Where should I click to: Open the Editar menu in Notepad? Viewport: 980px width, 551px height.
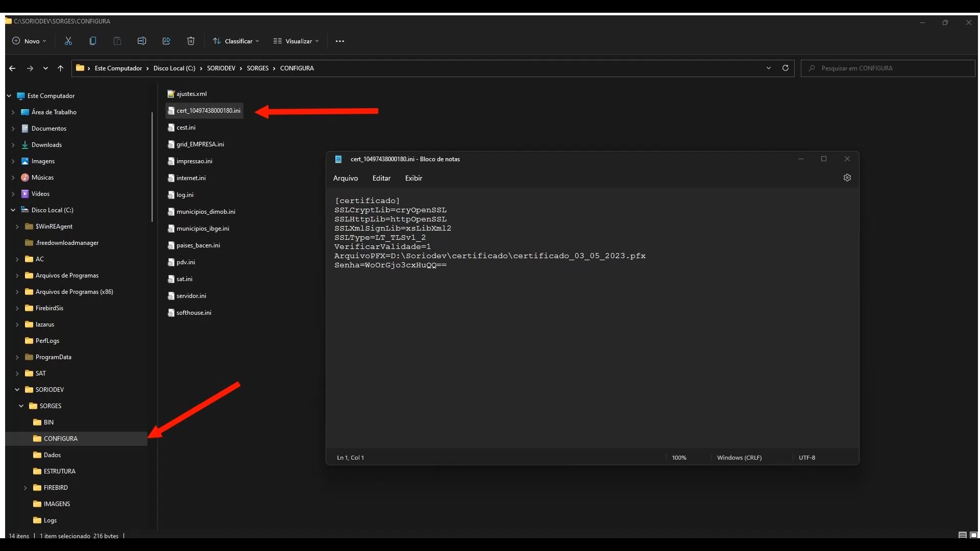click(x=381, y=178)
